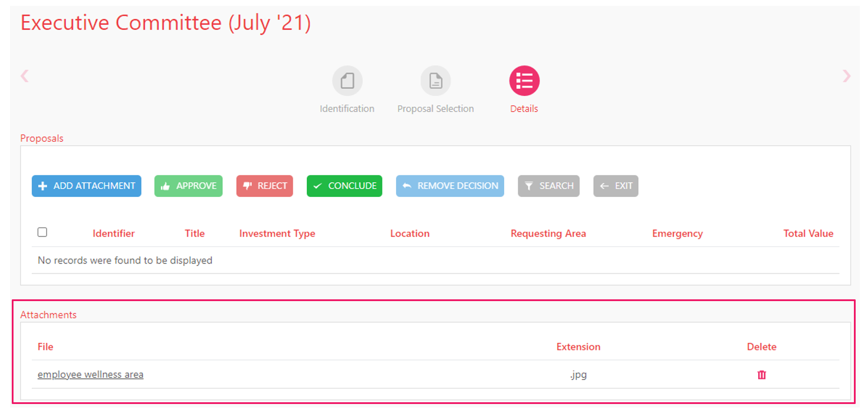Screen dimensions: 868x414
Task: Click the Emergency column header
Action: tap(678, 233)
